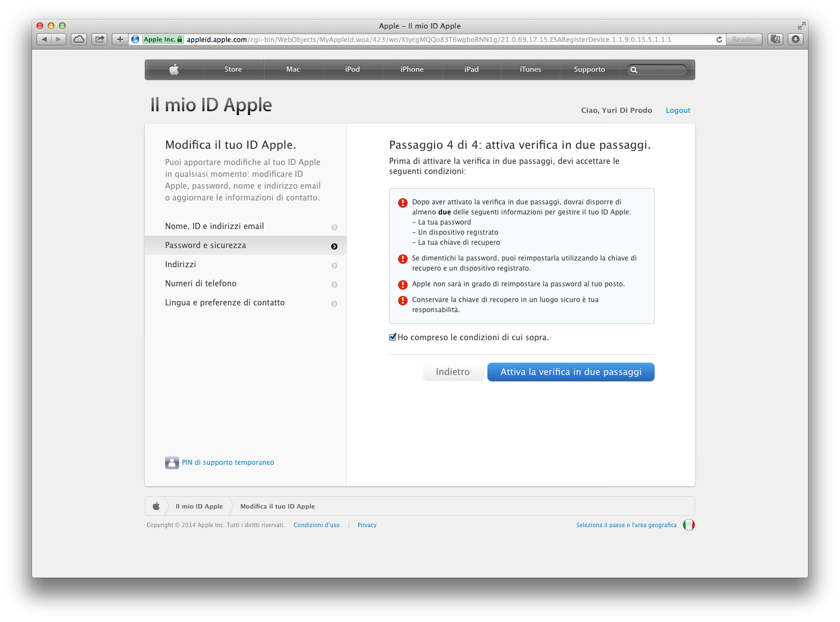The height and width of the screenshot is (622, 840).
Task: Select Nome, ID e indirizzi email section
Action: click(245, 226)
